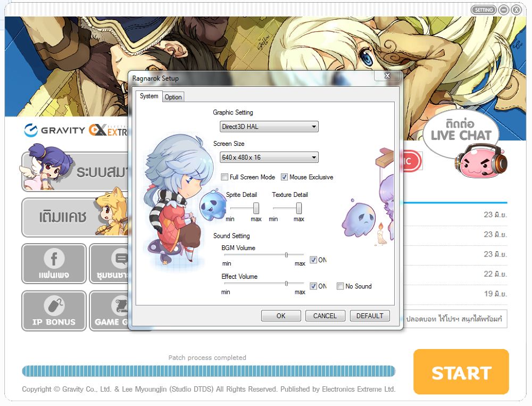Open the Screen Size 640 x 480 dropdown

pos(269,158)
